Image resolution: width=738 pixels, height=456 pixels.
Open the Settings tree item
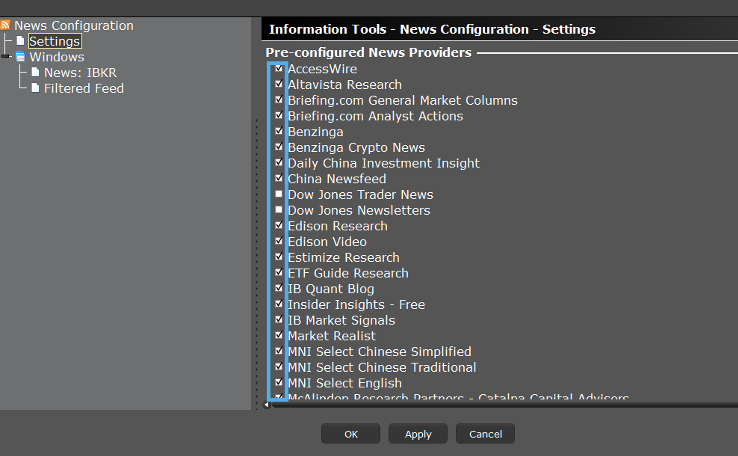coord(54,42)
